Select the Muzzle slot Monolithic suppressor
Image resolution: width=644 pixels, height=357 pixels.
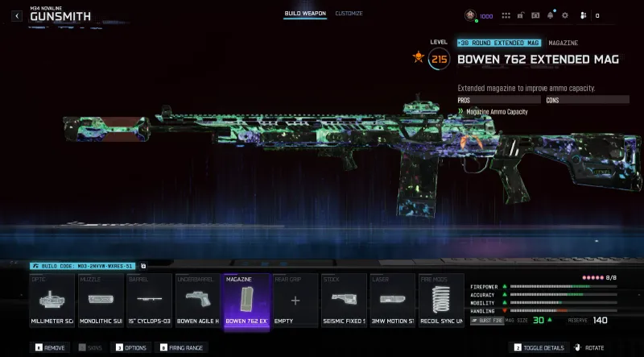point(101,301)
